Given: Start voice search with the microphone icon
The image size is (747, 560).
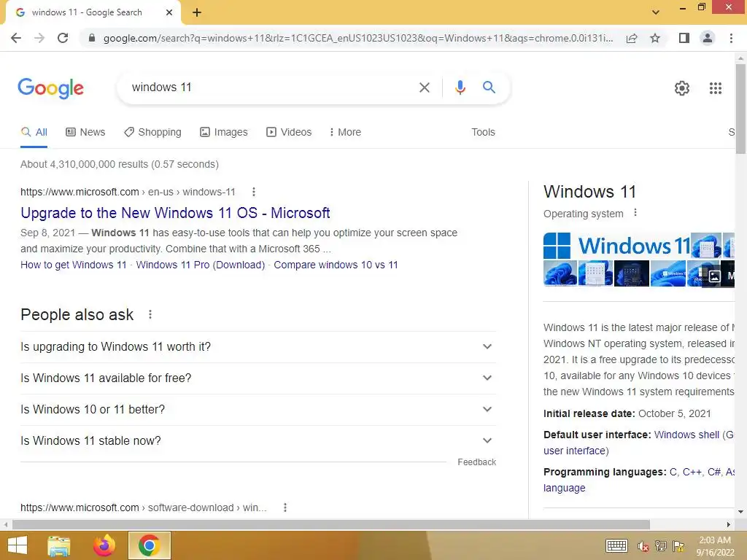Looking at the screenshot, I should 460,87.
